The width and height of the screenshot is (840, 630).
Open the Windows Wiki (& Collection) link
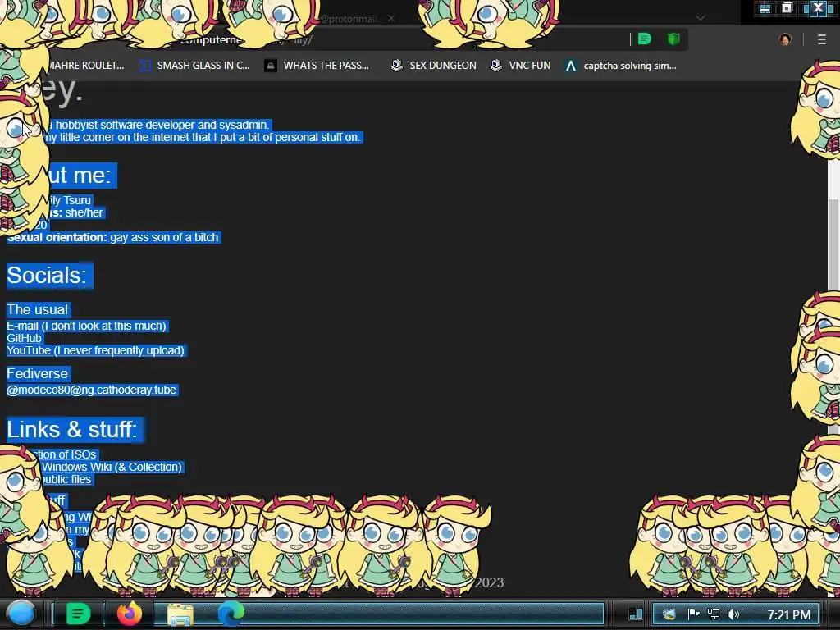point(112,467)
